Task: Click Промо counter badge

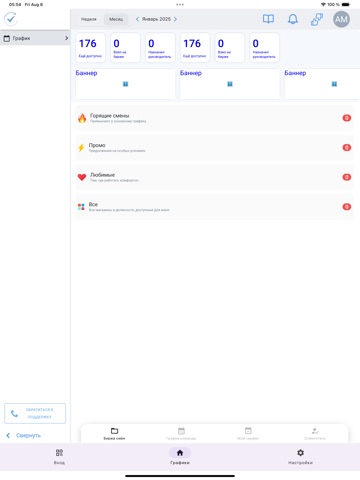Action: [x=347, y=148]
